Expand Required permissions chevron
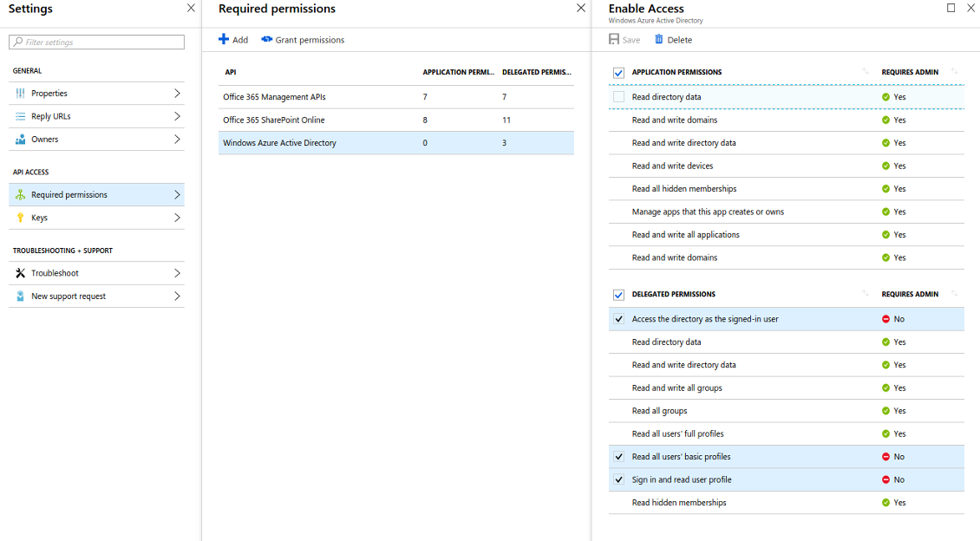Screen dimensions: 980x541 (177, 195)
